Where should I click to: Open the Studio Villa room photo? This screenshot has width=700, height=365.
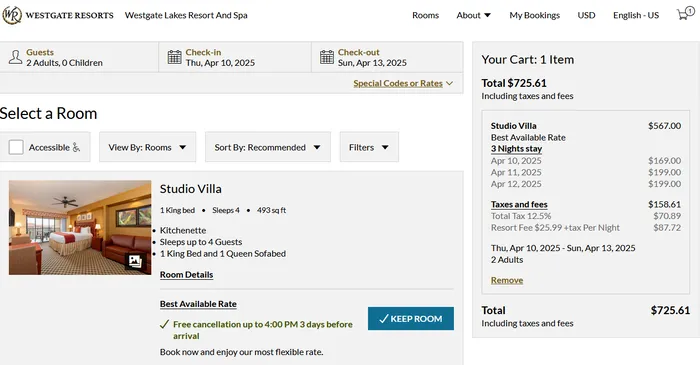[80, 227]
